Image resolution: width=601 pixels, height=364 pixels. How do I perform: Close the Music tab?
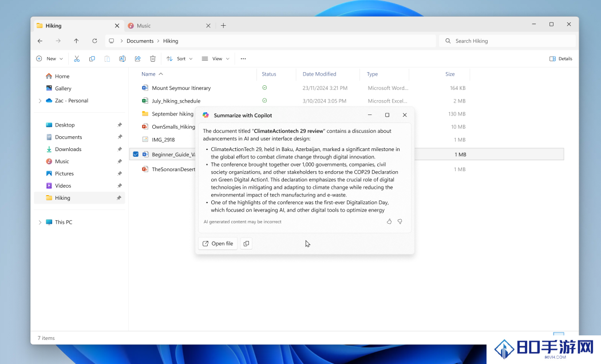point(208,26)
